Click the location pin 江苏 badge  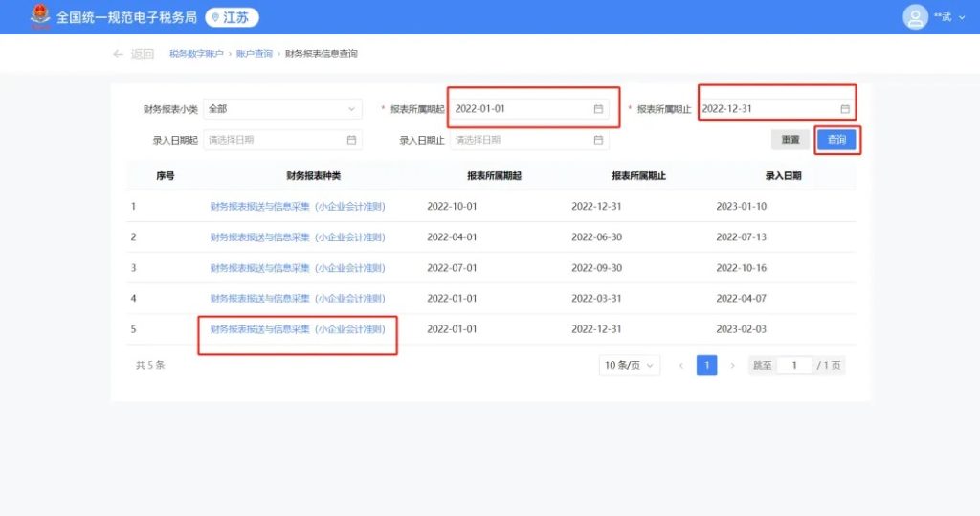pos(233,17)
